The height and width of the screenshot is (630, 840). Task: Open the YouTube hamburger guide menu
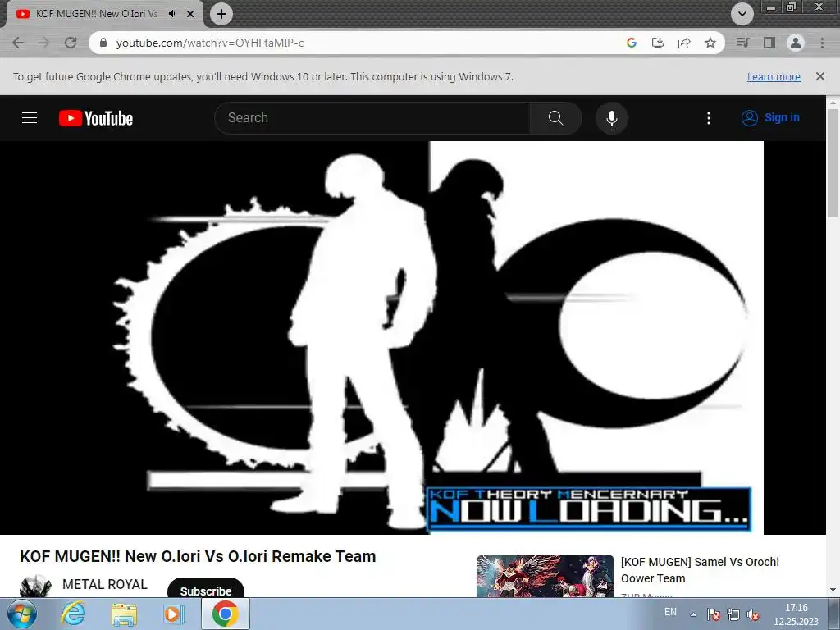point(30,118)
